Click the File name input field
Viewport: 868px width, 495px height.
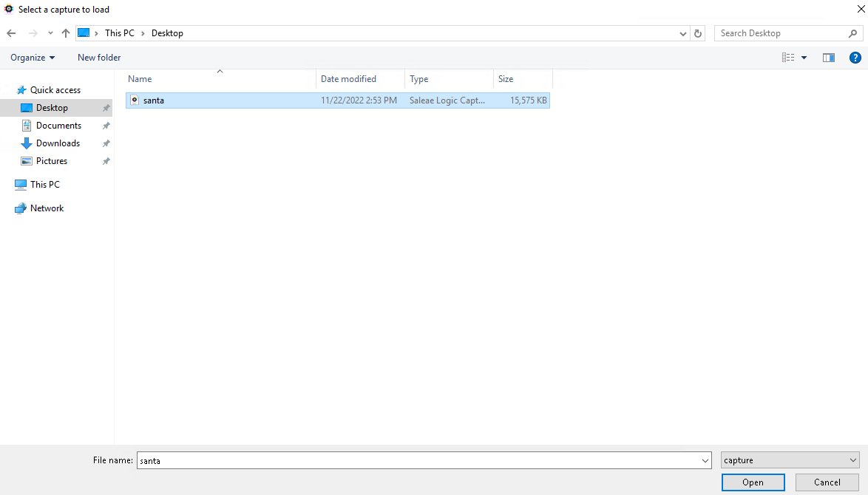click(x=418, y=460)
